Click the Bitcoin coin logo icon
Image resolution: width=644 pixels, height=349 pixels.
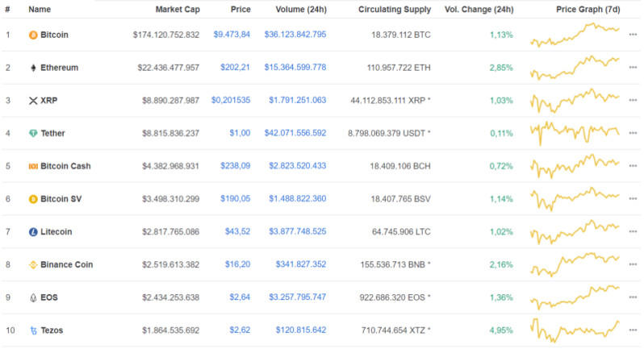[x=33, y=35]
